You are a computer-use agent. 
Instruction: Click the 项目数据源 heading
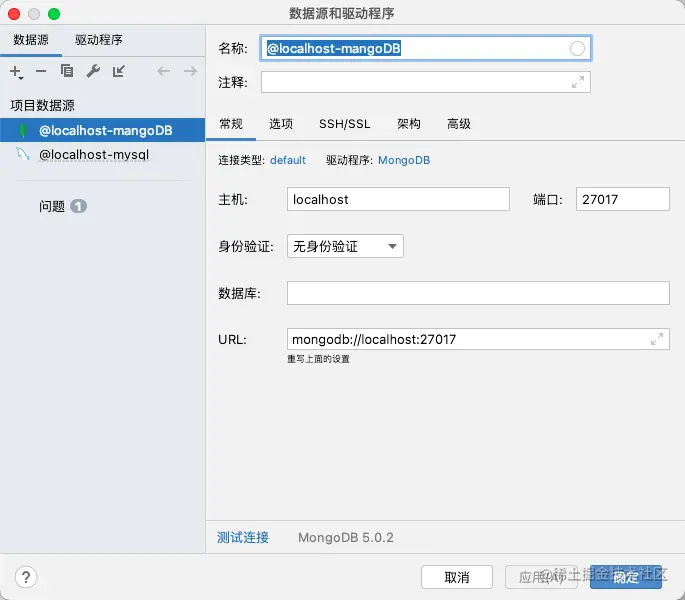click(42, 105)
